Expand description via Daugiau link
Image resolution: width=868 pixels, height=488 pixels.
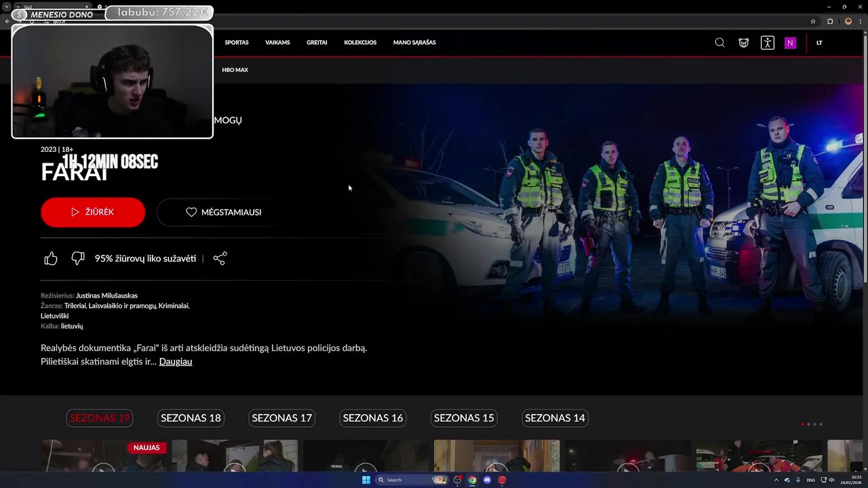tap(176, 361)
